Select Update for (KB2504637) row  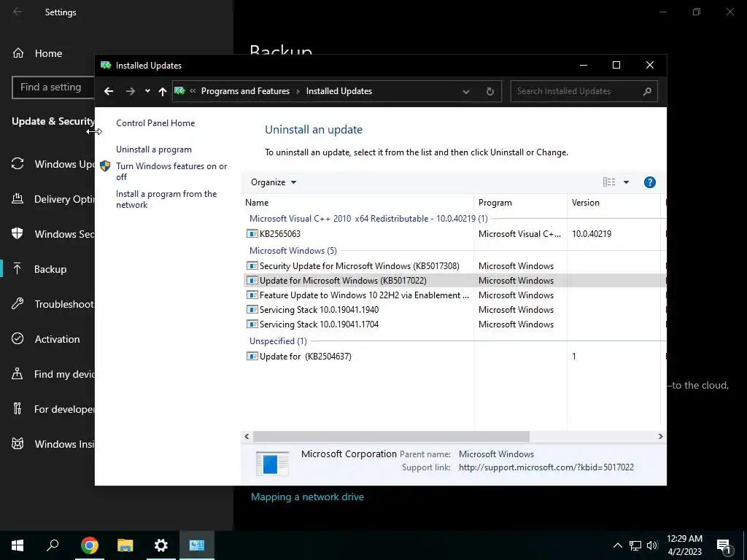pyautogui.click(x=454, y=356)
